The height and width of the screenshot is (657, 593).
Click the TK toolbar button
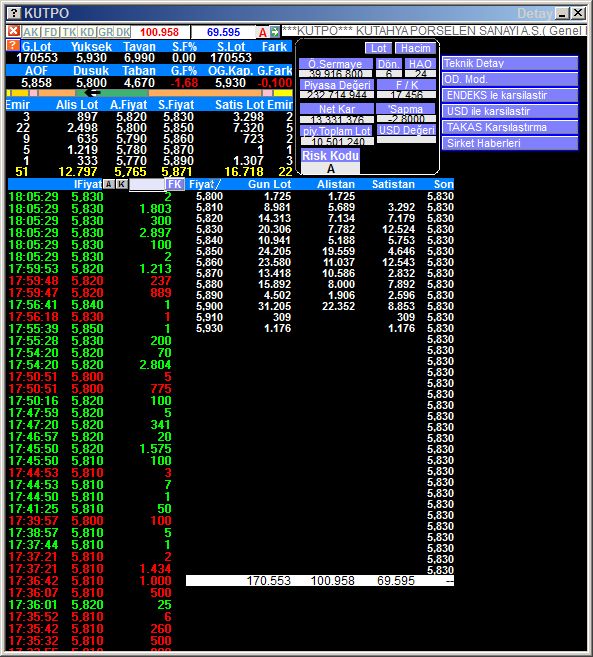coord(69,32)
